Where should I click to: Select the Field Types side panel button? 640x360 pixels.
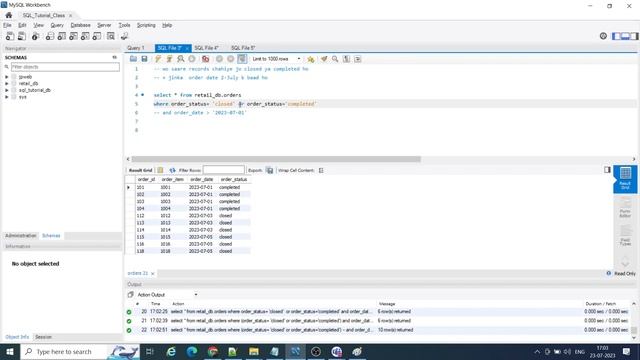pos(625,236)
